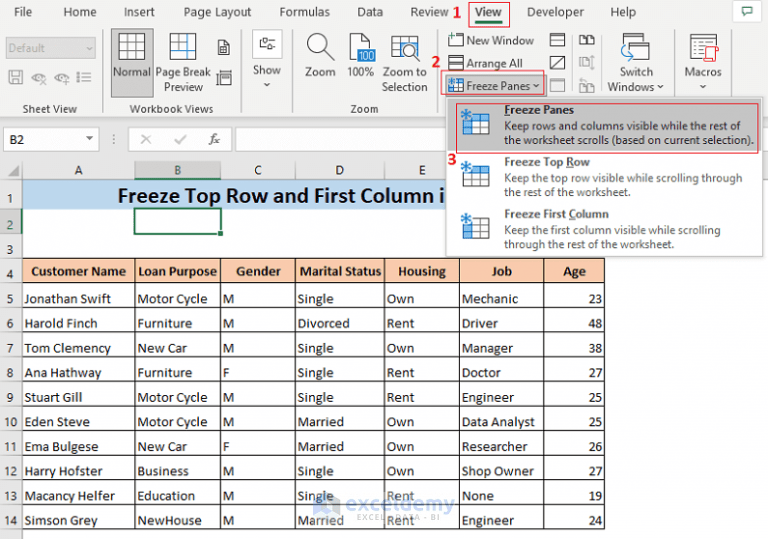Click the cell 'Data Analyst'
This screenshot has height=539, width=768.
click(502, 421)
